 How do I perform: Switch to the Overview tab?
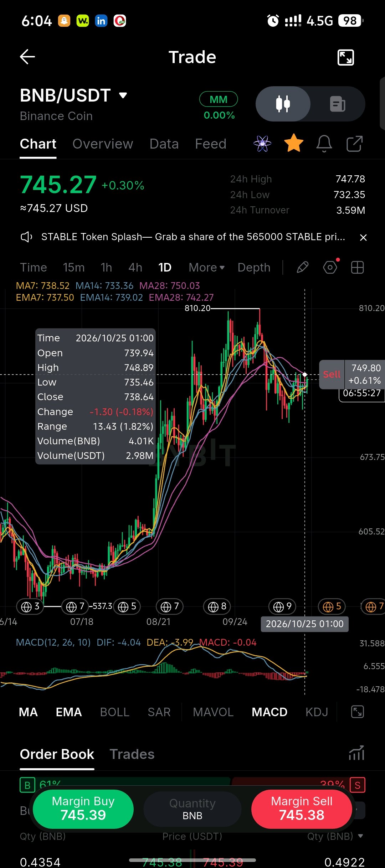103,144
